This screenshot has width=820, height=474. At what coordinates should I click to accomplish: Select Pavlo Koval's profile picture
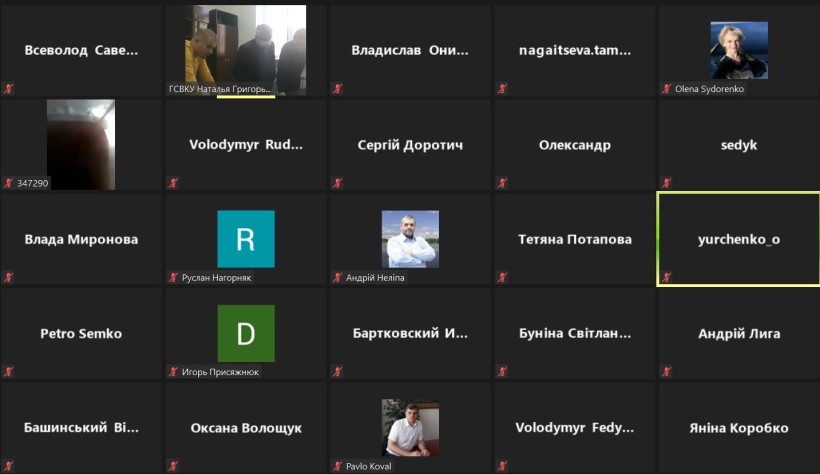410,427
